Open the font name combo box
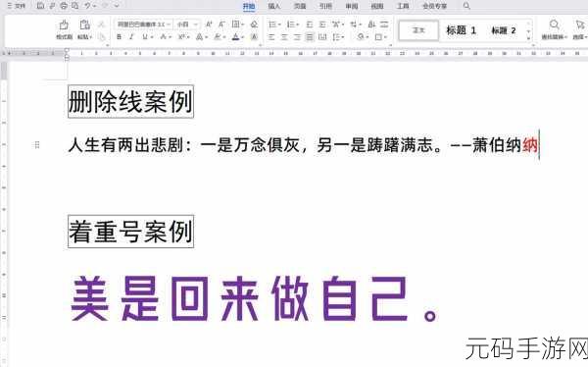This screenshot has width=588, height=367. pyautogui.click(x=143, y=25)
